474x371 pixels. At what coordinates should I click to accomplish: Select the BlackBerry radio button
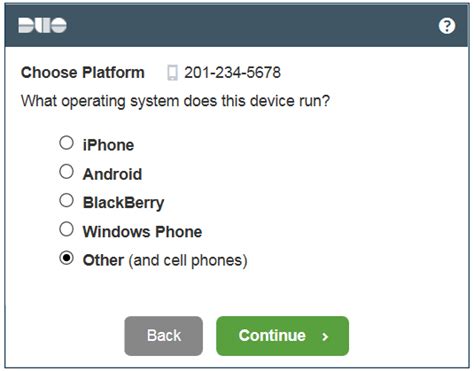click(x=66, y=201)
